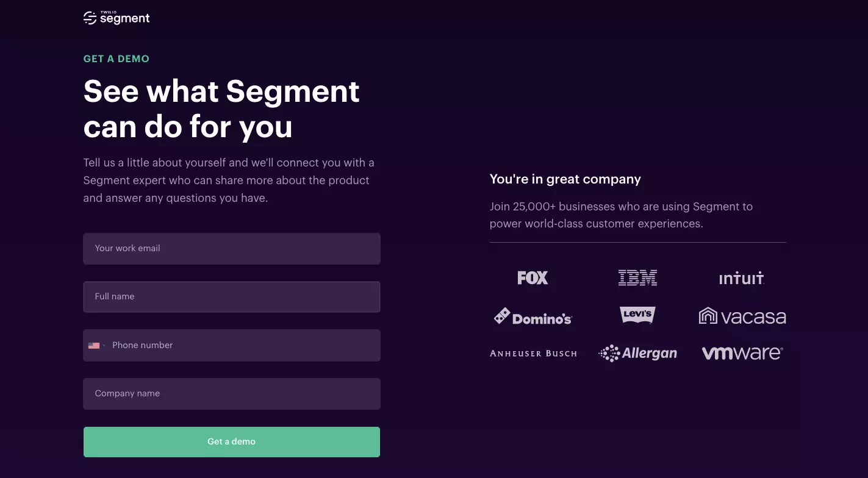
Task: Focus the Your work email field
Action: (232, 249)
